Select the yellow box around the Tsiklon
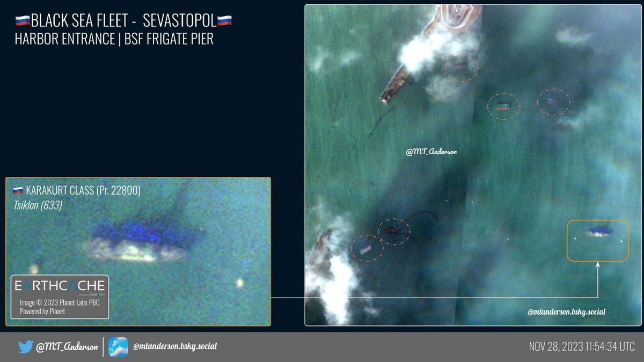This screenshot has width=644, height=362. pos(597,240)
